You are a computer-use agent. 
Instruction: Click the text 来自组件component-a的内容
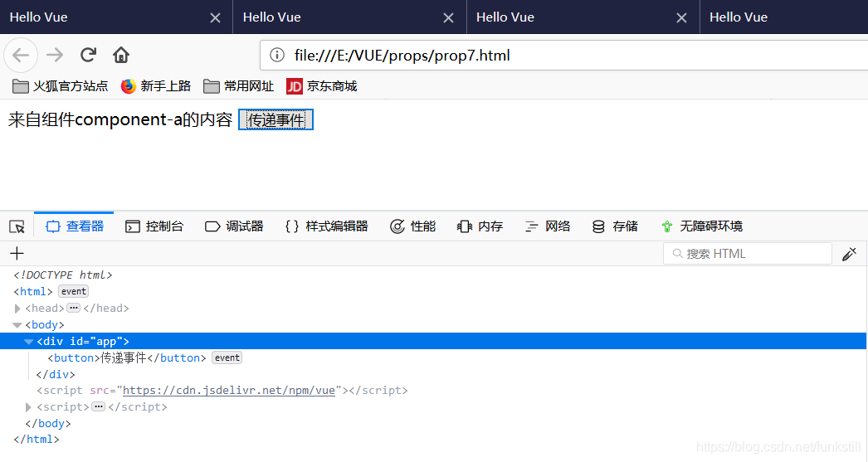point(120,119)
